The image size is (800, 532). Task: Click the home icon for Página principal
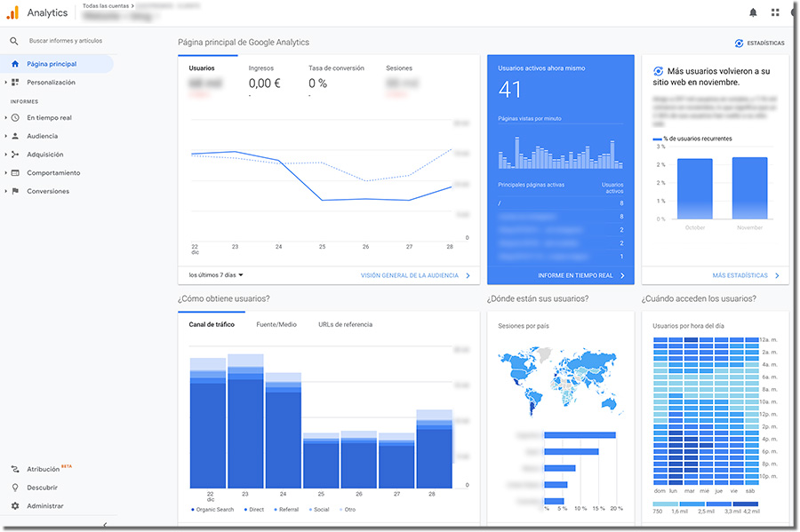coord(15,64)
